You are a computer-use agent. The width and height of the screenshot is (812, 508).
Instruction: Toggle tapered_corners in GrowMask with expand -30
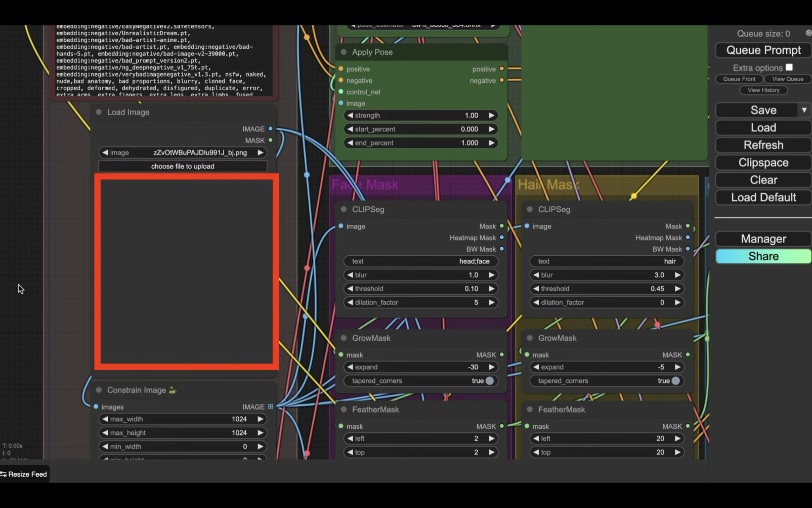(421, 381)
